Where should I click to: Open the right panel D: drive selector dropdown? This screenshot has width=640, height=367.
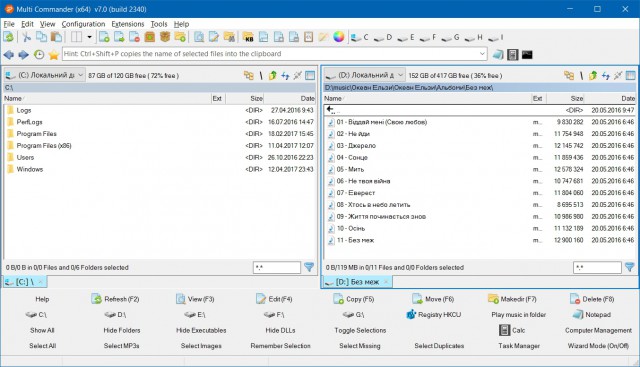point(364,75)
